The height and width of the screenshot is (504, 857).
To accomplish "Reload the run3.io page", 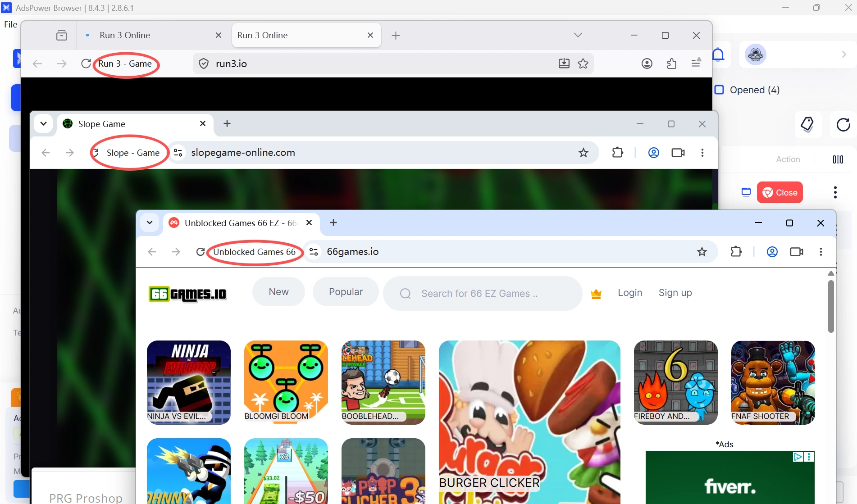I will [86, 64].
